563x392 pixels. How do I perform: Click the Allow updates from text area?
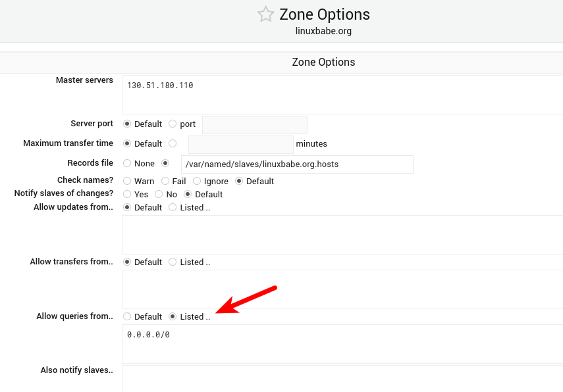(342, 234)
